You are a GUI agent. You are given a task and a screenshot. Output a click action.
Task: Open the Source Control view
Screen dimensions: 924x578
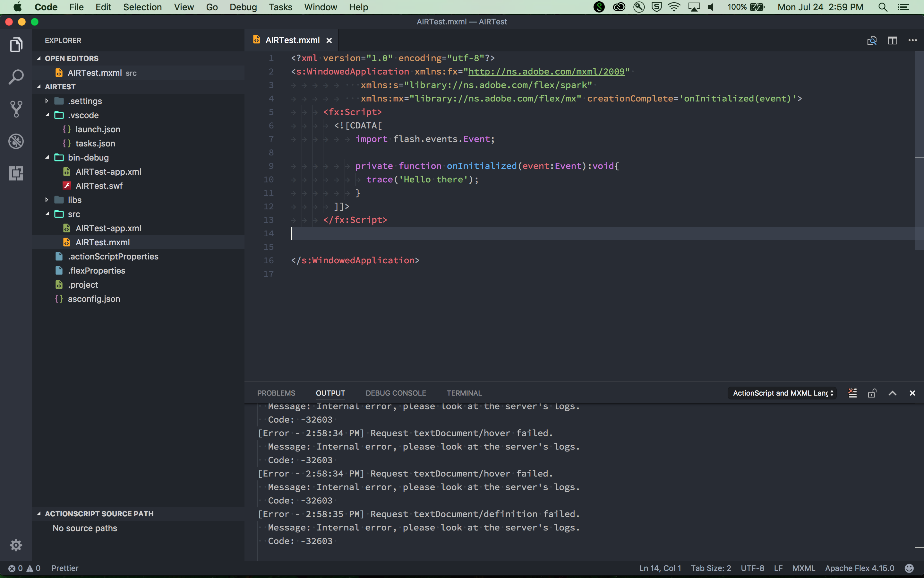click(x=16, y=109)
